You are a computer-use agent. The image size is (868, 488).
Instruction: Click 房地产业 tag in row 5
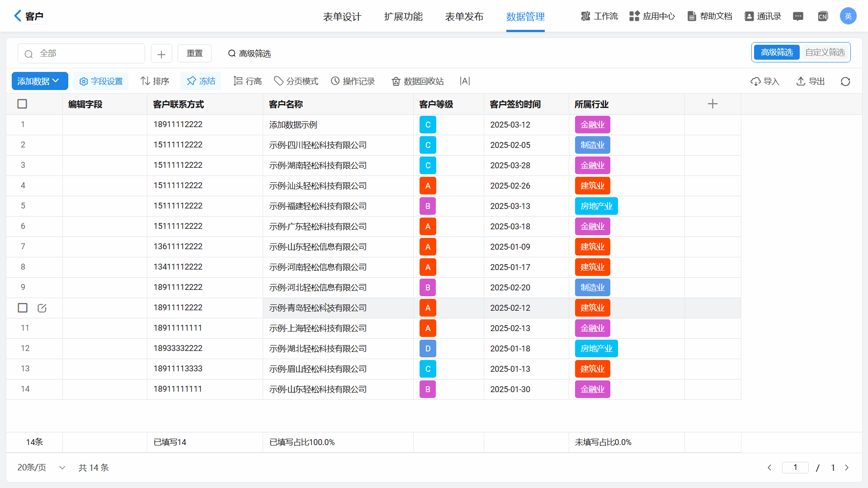596,206
